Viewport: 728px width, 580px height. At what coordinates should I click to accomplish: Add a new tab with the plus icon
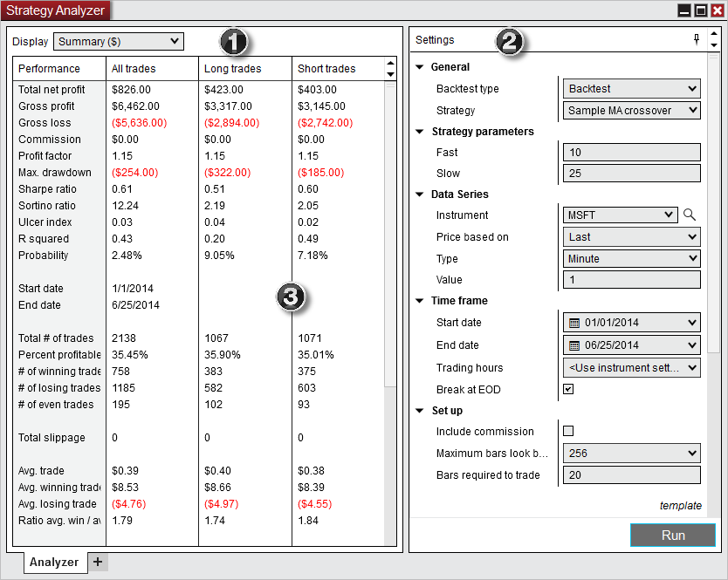98,562
